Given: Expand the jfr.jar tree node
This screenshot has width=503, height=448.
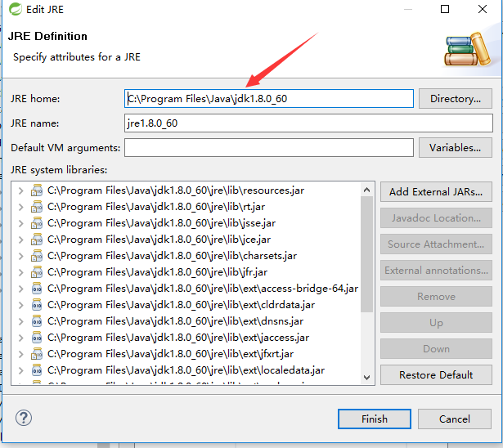Looking at the screenshot, I should click(x=21, y=272).
